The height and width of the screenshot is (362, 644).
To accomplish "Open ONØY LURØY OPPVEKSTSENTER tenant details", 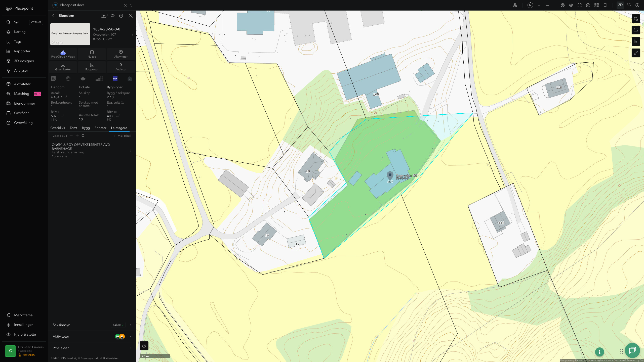I will point(92,150).
